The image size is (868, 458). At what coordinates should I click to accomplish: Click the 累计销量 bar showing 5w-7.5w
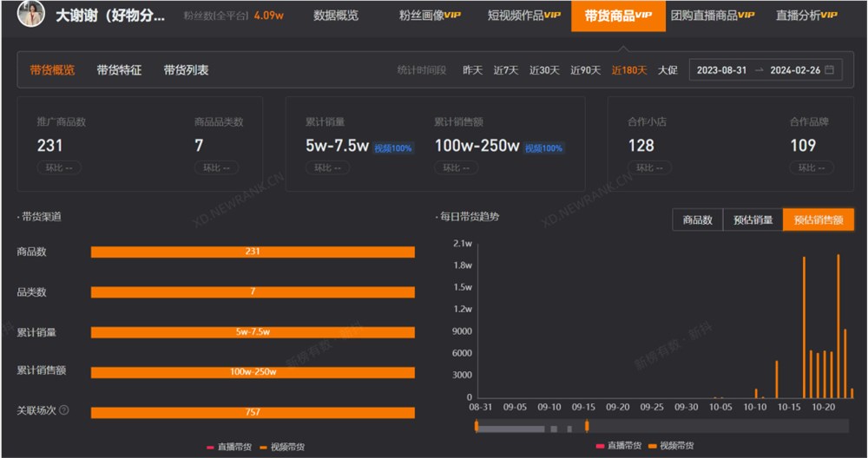tap(253, 332)
